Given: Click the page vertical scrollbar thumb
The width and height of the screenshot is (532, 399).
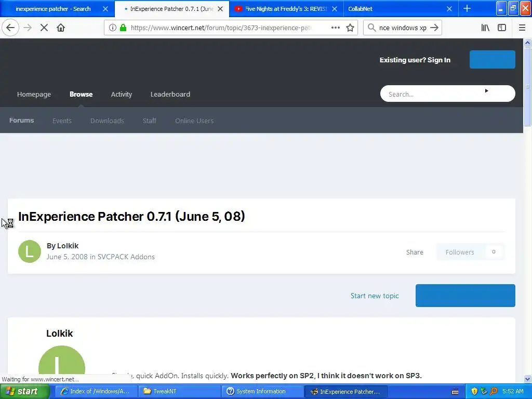Looking at the screenshot, I should click(x=527, y=87).
